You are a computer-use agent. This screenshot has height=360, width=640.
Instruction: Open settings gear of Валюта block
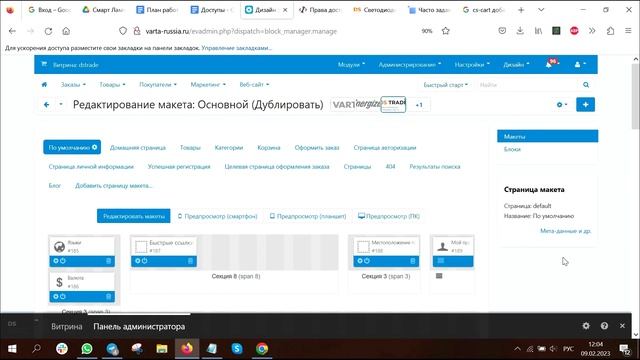56,296
